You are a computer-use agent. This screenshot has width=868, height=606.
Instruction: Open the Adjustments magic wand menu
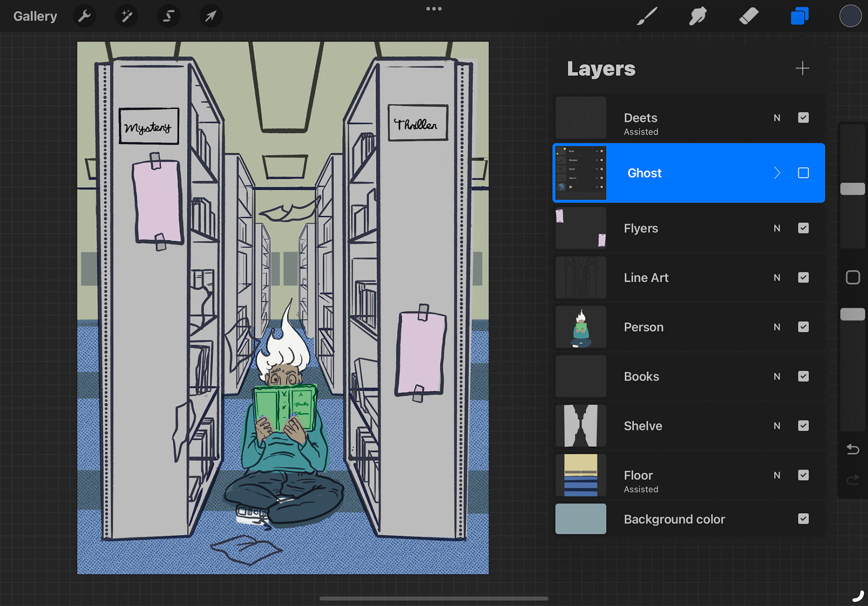pyautogui.click(x=127, y=16)
